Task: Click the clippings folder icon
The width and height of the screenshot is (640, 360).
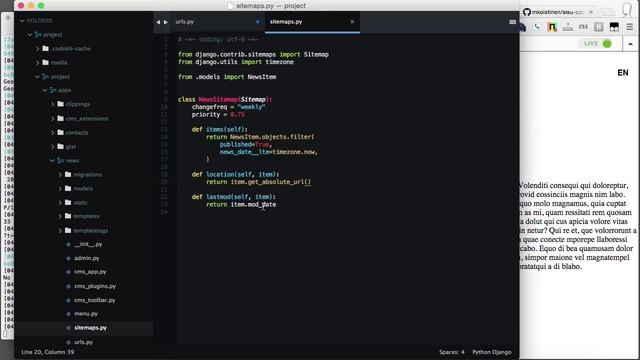Action: 61,104
